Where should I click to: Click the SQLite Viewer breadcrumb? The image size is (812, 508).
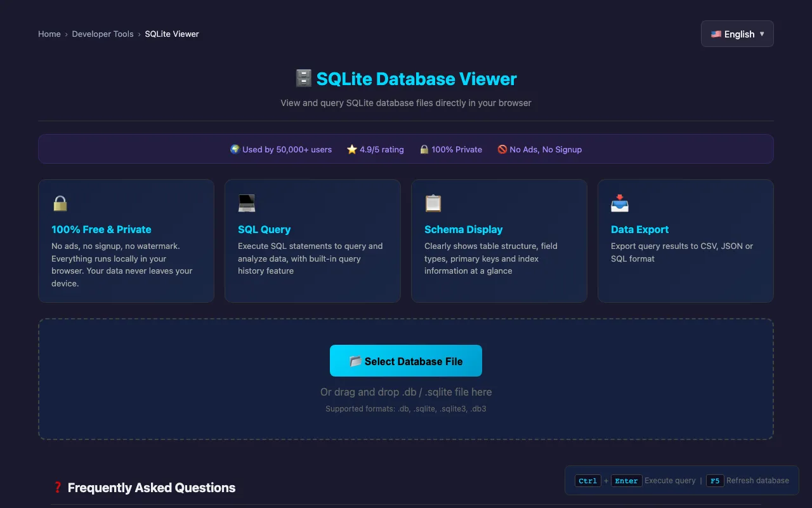pos(172,34)
